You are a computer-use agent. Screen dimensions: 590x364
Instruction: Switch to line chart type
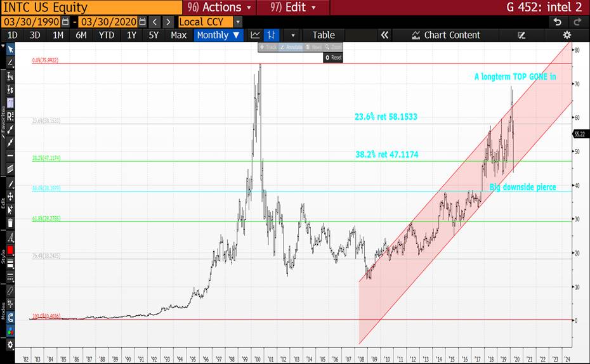point(255,35)
